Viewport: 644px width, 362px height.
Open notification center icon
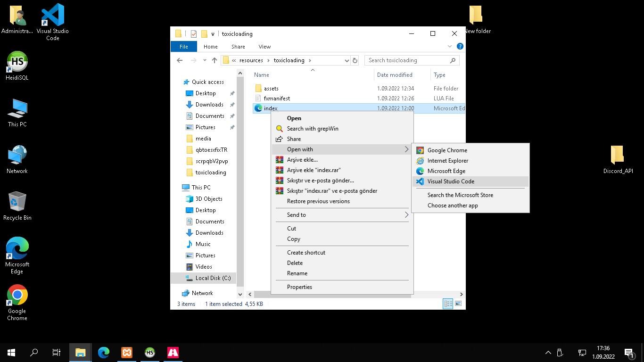click(x=628, y=352)
